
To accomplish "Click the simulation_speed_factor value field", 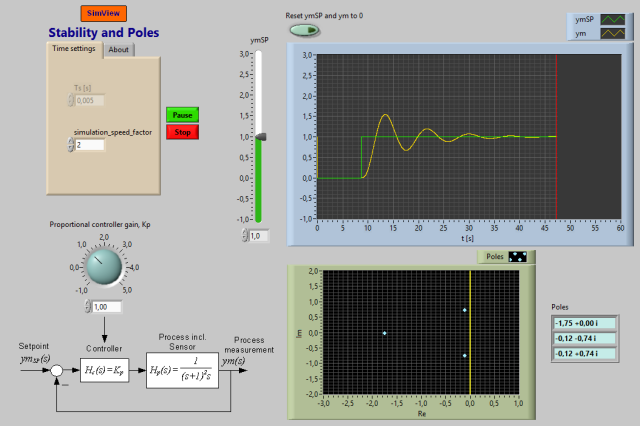I will coord(91,145).
